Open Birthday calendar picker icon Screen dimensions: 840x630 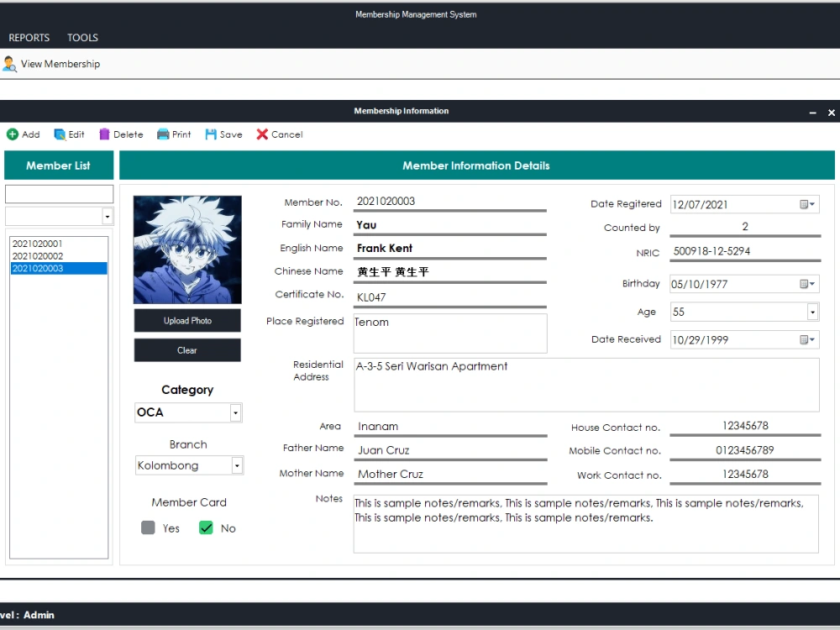coord(806,284)
